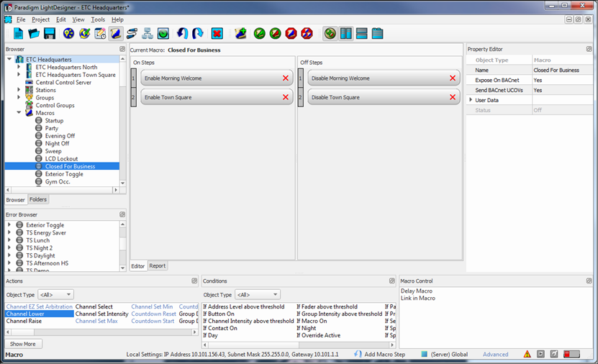Remove the Enable Morning Welcome step
This screenshot has width=598, height=364.
[x=285, y=78]
